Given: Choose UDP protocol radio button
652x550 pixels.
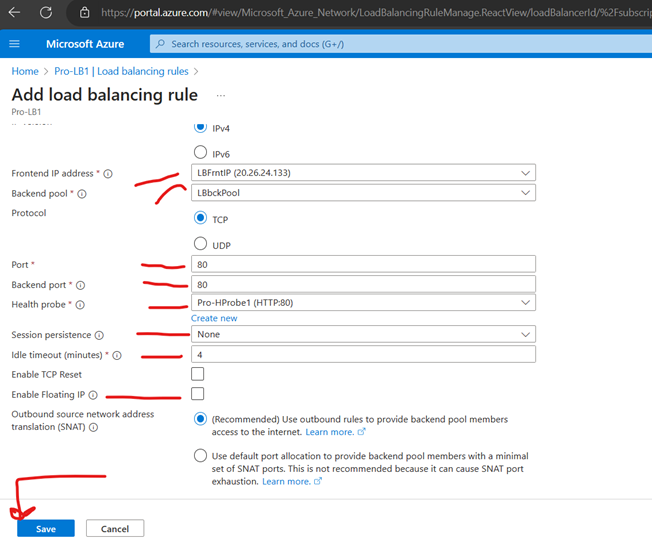Looking at the screenshot, I should click(x=200, y=244).
